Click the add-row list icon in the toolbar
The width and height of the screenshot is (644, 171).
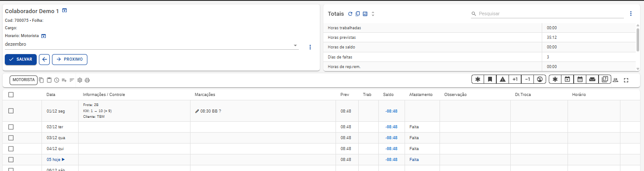[64, 80]
